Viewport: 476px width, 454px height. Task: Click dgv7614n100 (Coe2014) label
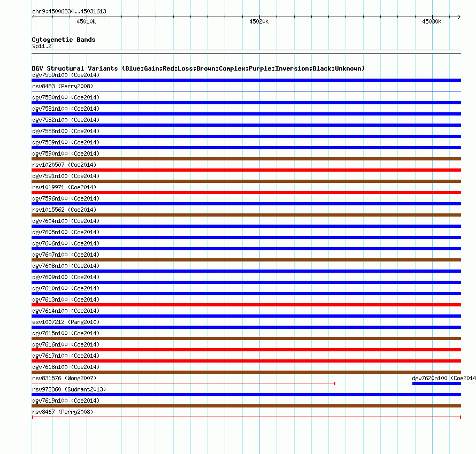(66, 311)
